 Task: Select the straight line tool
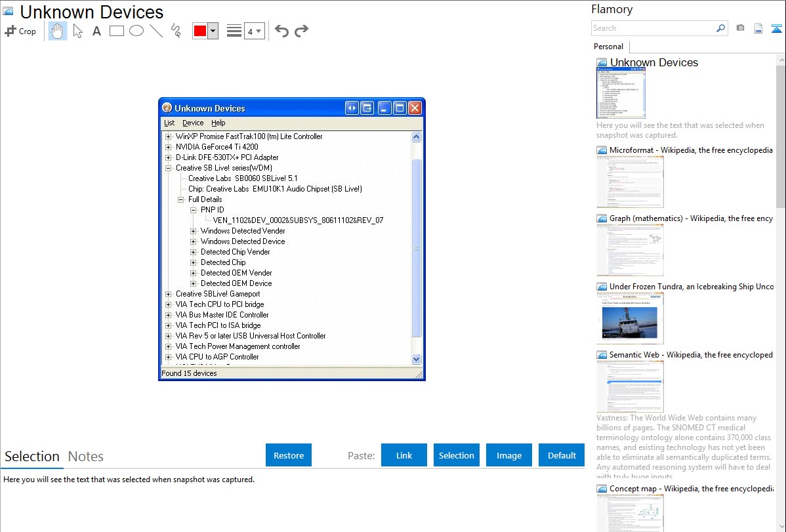[156, 31]
